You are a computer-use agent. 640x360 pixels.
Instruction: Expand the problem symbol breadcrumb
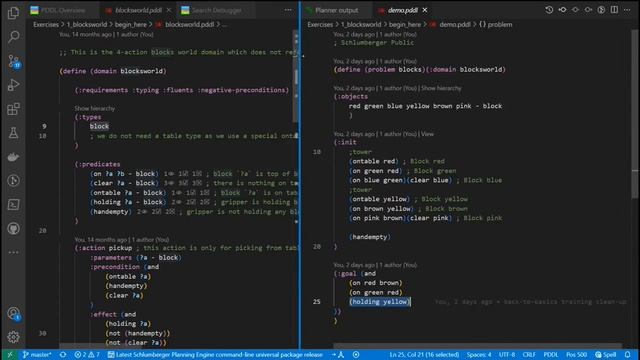pyautogui.click(x=496, y=24)
